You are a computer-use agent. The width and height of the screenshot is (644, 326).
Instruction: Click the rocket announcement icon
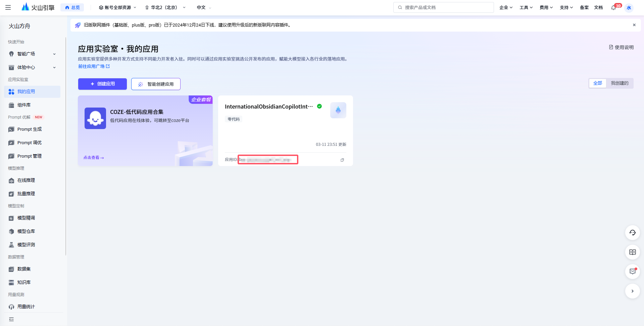tap(78, 25)
